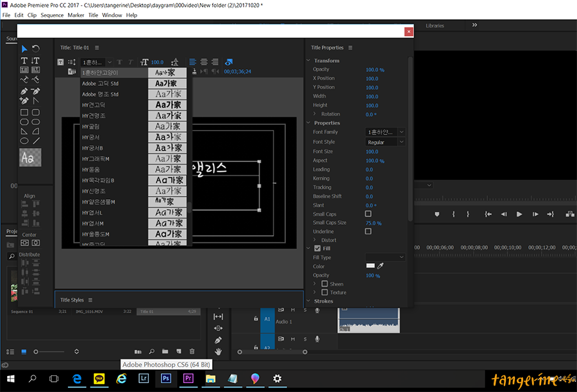Screen dimensions: 577x392
Task: Select the Area Type tool
Action: (x=24, y=70)
